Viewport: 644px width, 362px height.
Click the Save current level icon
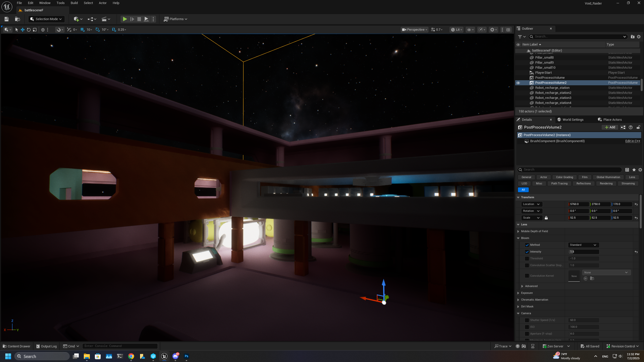point(7,19)
